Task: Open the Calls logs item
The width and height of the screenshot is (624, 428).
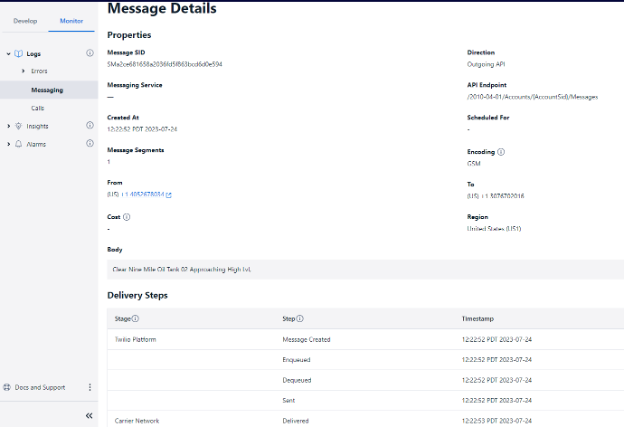Action: 37,108
